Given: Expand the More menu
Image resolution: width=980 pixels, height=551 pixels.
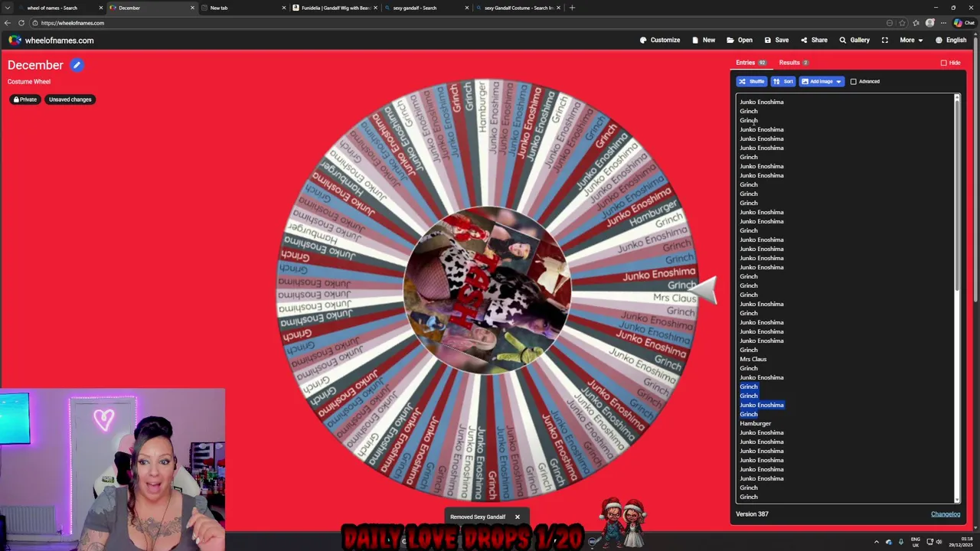Looking at the screenshot, I should (x=911, y=40).
